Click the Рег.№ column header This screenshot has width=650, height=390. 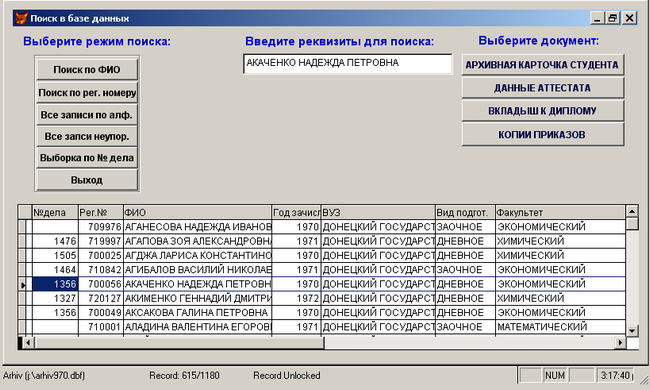click(x=101, y=213)
